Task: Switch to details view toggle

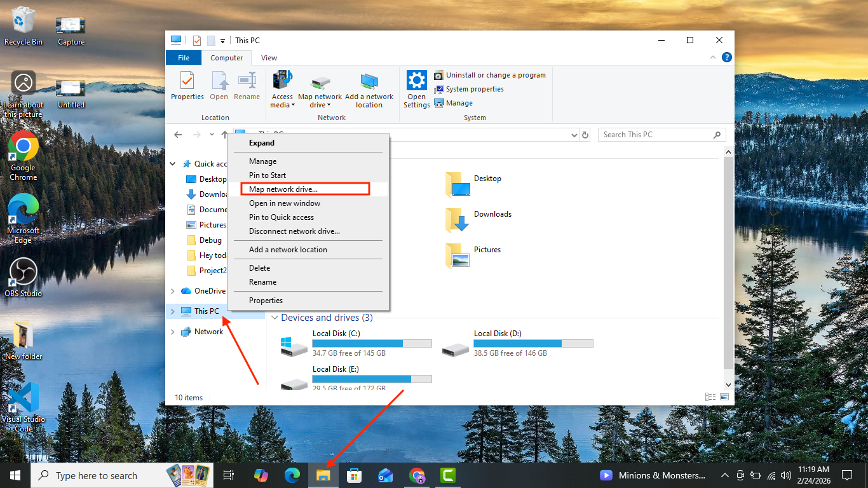Action: tap(710, 397)
